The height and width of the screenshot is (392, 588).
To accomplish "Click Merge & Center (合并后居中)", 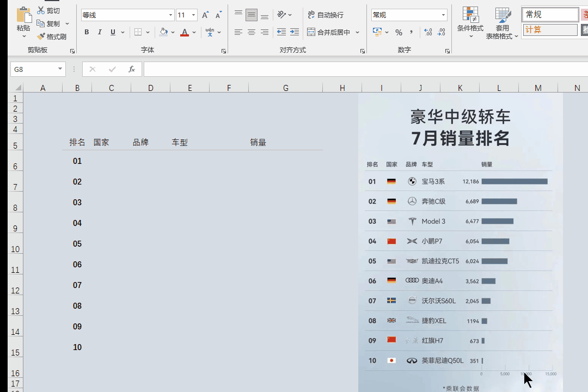I will click(328, 32).
